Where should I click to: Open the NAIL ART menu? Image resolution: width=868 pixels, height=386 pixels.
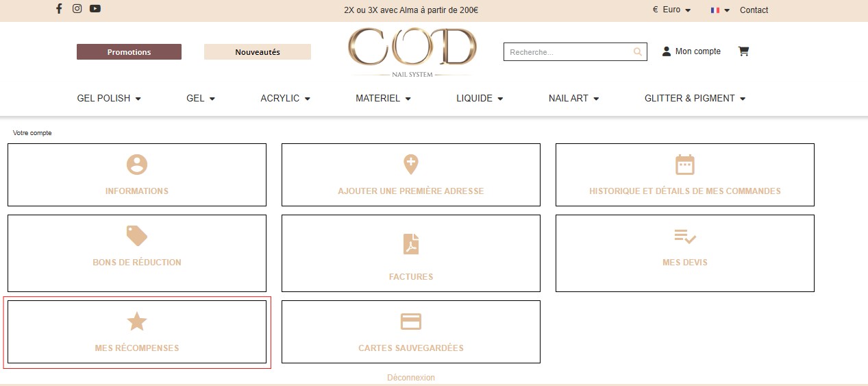pos(573,99)
